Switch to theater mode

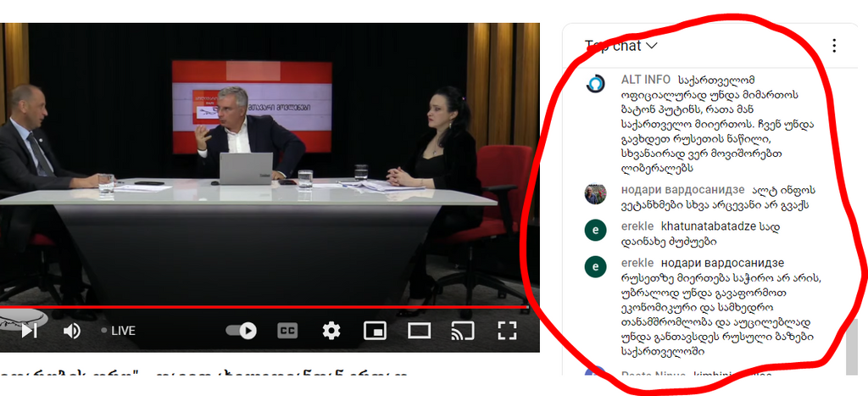(x=419, y=331)
